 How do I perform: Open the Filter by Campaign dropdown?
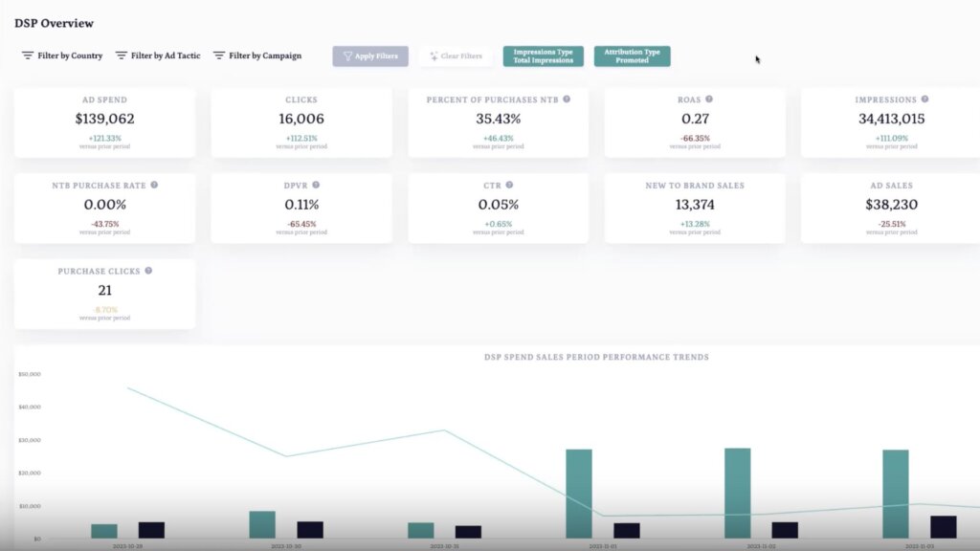coord(264,55)
